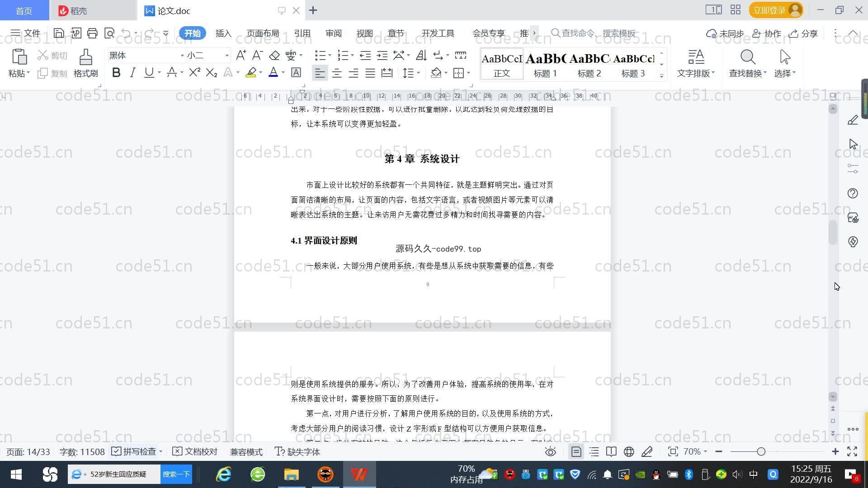Click the Save icon in quick toolbar
The height and width of the screenshot is (488, 868).
[59, 33]
